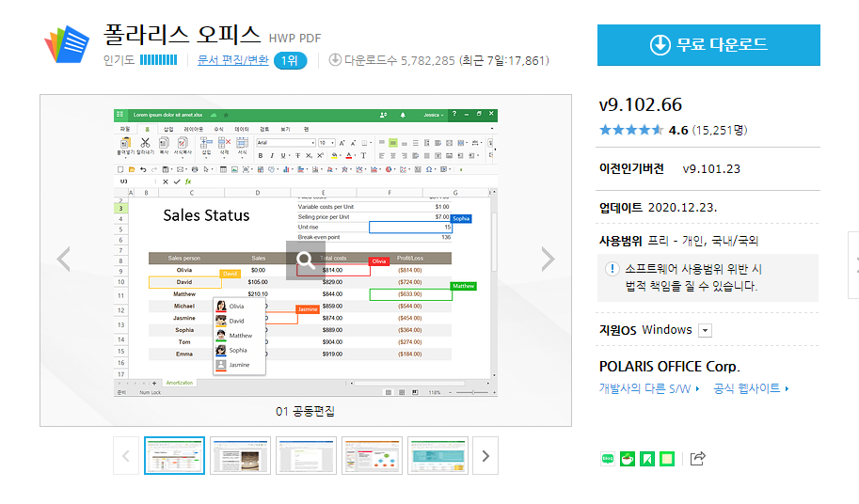Page thumbnails backward with left arrow

[x=126, y=455]
